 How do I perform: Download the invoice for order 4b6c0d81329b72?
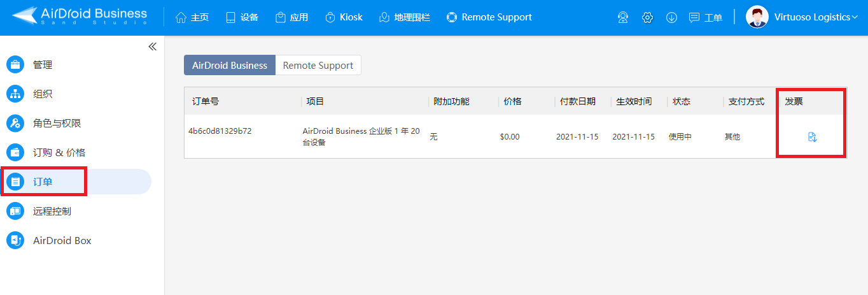[812, 137]
